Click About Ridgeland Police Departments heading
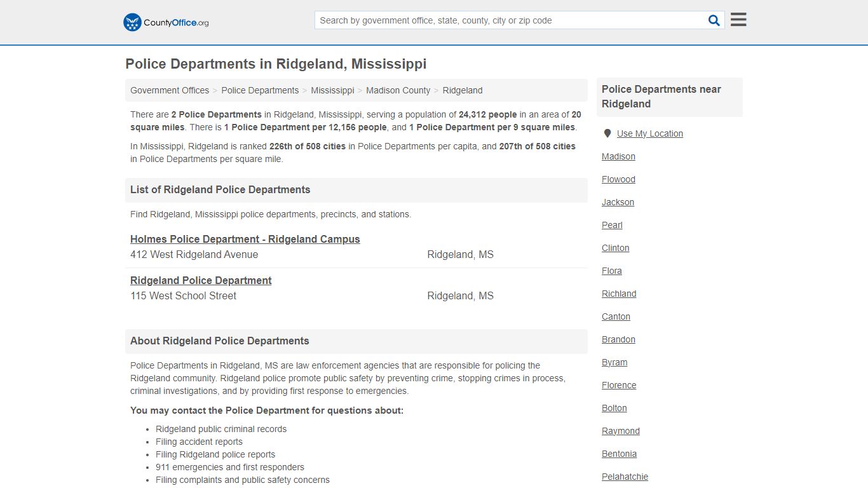Image resolution: width=868 pixels, height=488 pixels. click(219, 341)
